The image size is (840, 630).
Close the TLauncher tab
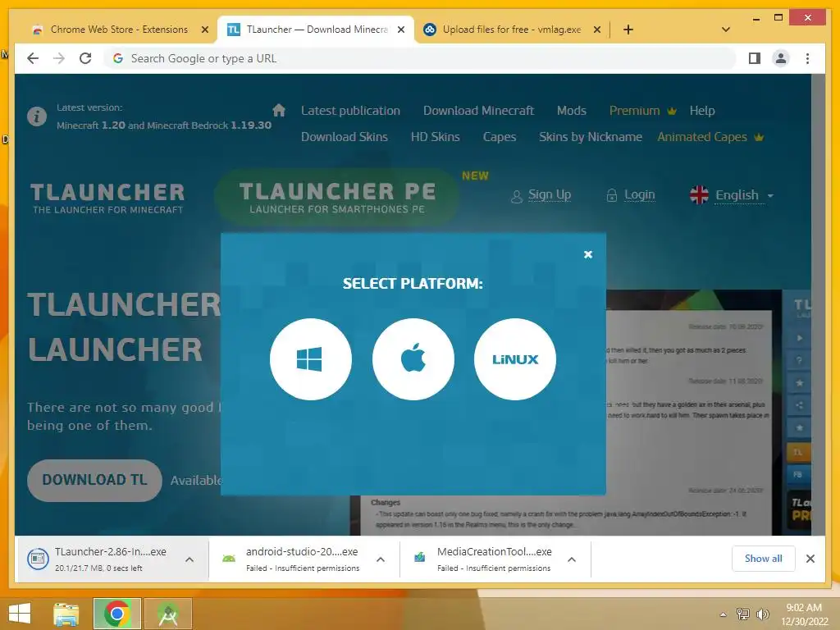400,30
